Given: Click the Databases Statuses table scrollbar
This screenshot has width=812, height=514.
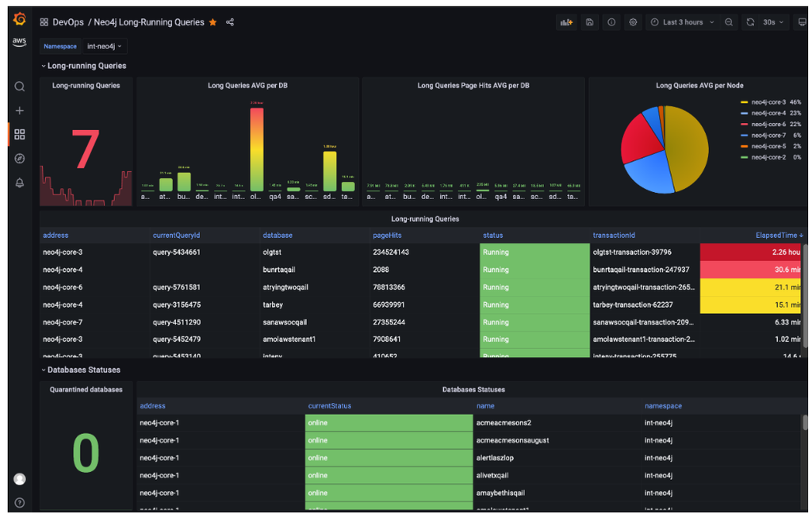Looking at the screenshot, I should click(805, 422).
